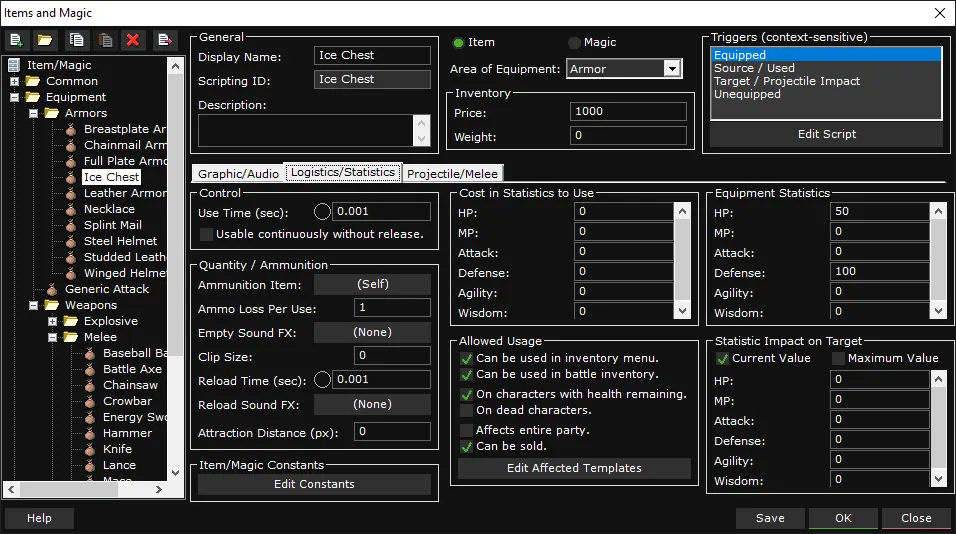956x534 pixels.
Task: Switch to the Projectile/Melee tab
Action: click(452, 174)
